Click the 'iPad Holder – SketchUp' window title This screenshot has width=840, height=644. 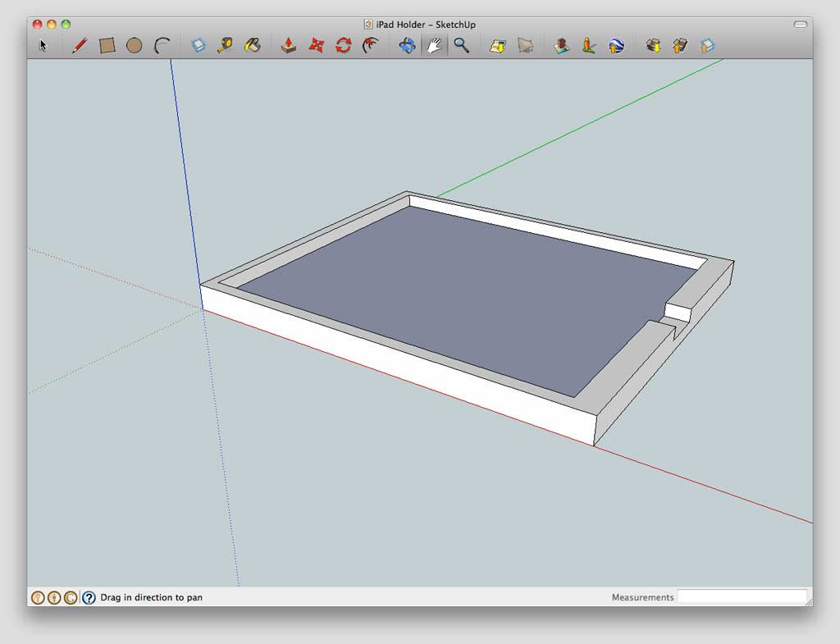(426, 25)
